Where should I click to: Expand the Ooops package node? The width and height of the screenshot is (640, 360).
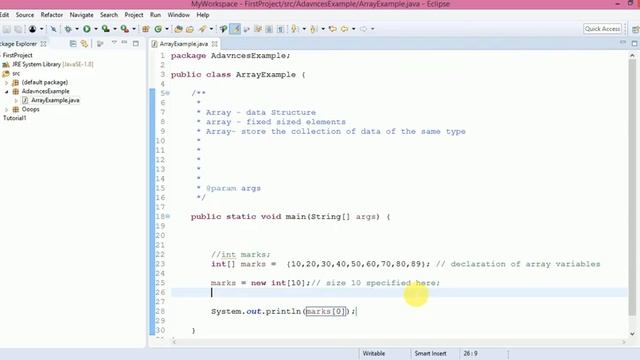(6, 109)
